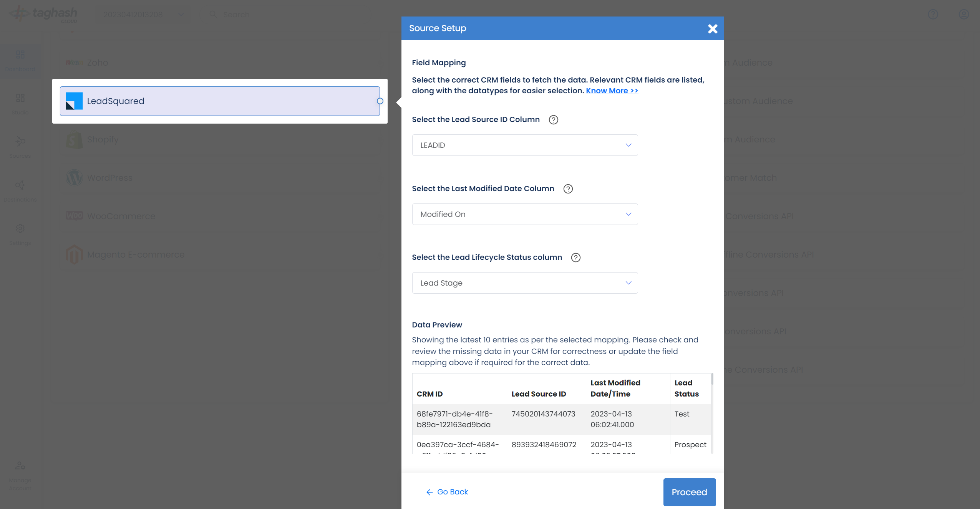Open the Know More link

(612, 91)
